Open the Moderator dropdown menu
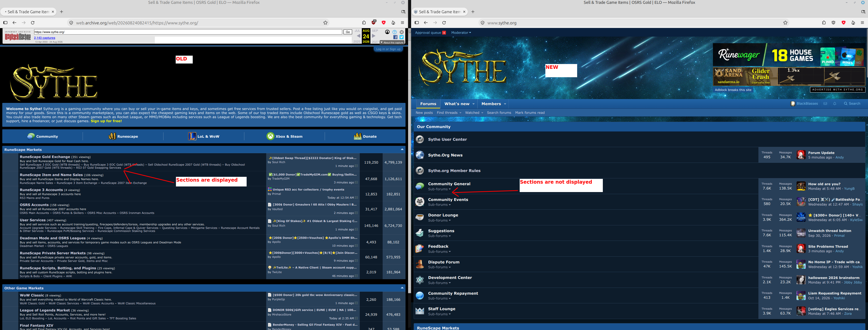The height and width of the screenshot is (330, 868). click(x=461, y=33)
